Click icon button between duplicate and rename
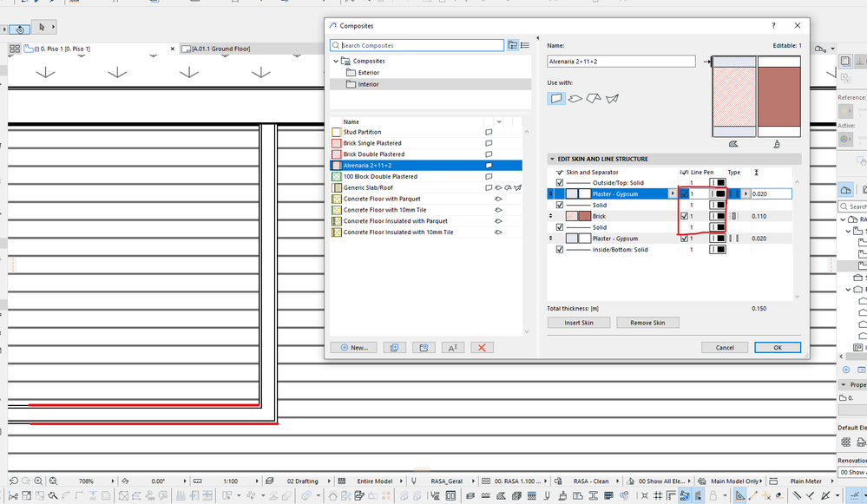The width and height of the screenshot is (867, 504). (x=424, y=348)
